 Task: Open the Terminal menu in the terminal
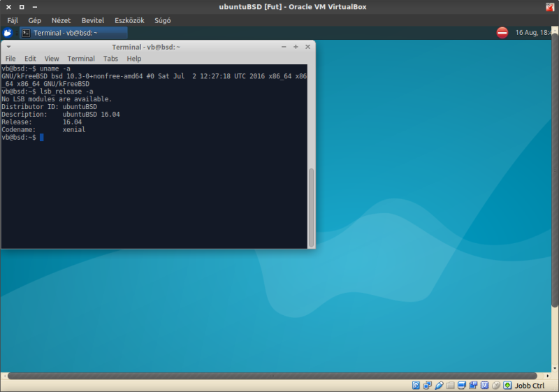pyautogui.click(x=81, y=59)
